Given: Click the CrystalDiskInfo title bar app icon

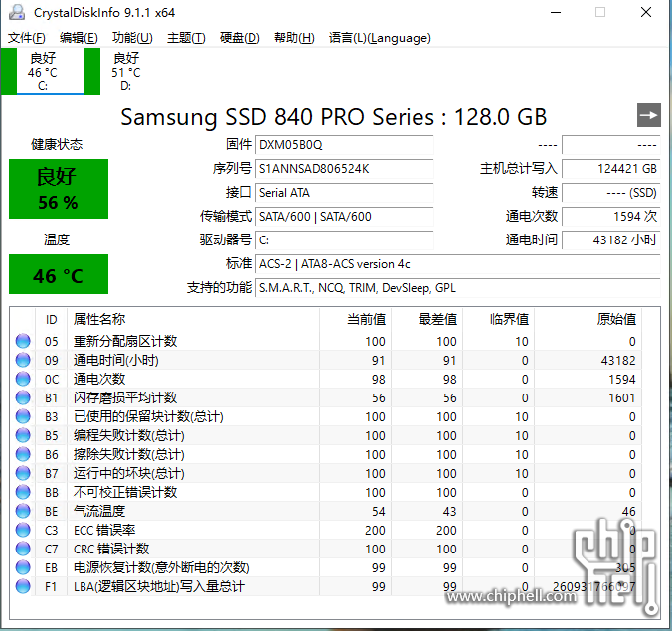Looking at the screenshot, I should [17, 12].
